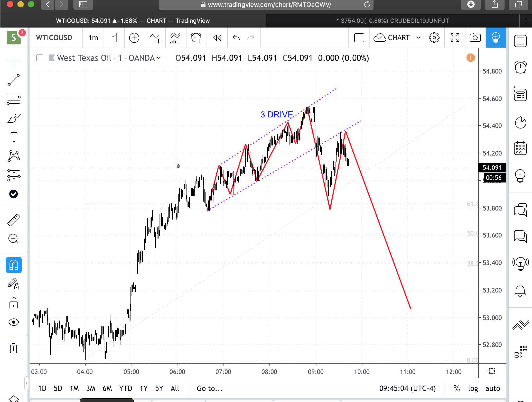Show All time range

(175, 388)
